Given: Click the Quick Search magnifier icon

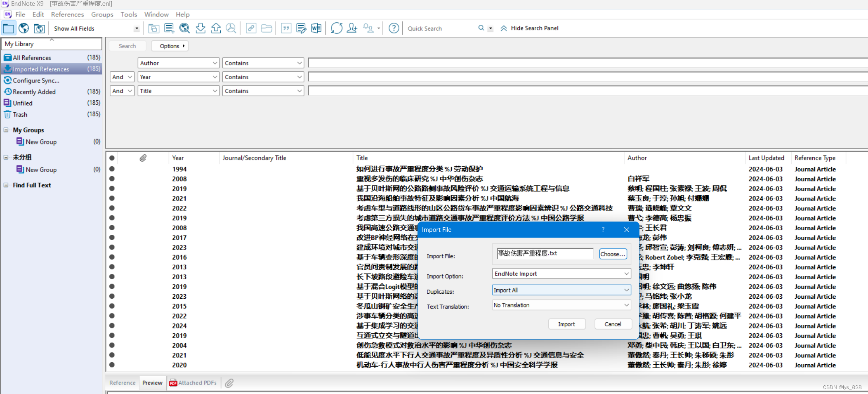Looking at the screenshot, I should coord(481,28).
